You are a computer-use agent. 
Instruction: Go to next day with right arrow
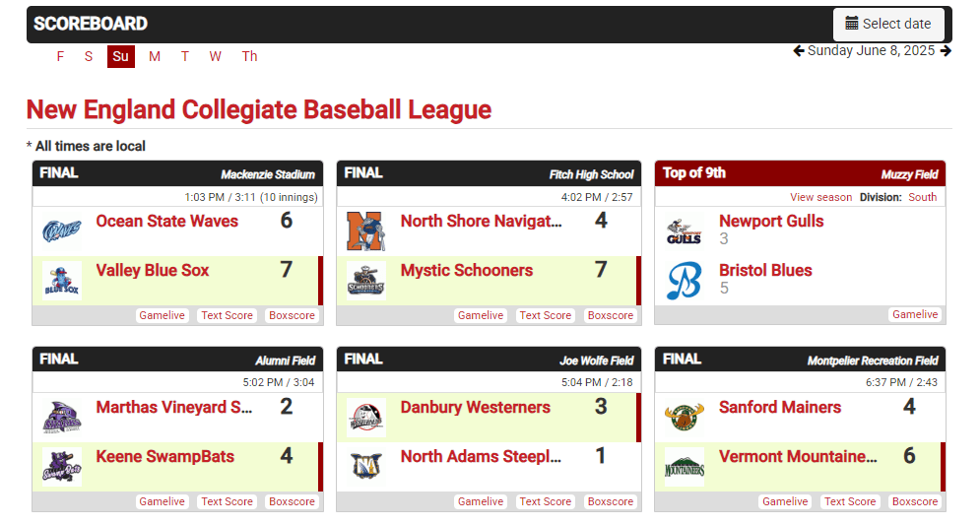(x=946, y=51)
